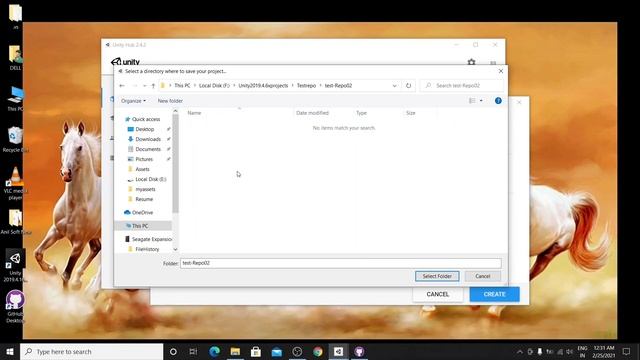Click the CREATE button in Unity Hub

(x=494, y=294)
